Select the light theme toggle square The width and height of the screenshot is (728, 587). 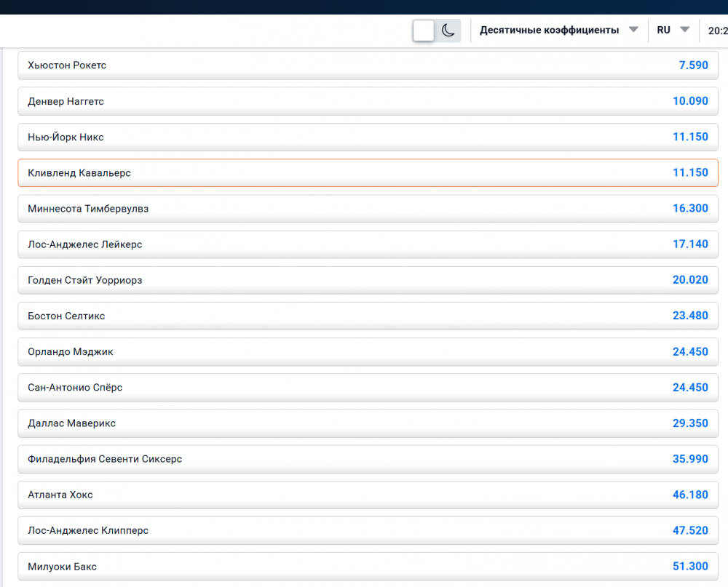(424, 31)
